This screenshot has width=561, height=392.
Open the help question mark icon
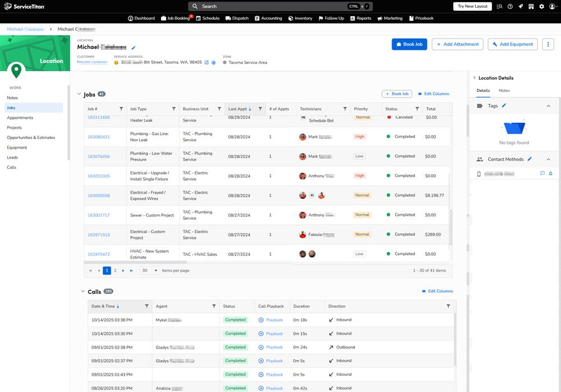click(510, 6)
